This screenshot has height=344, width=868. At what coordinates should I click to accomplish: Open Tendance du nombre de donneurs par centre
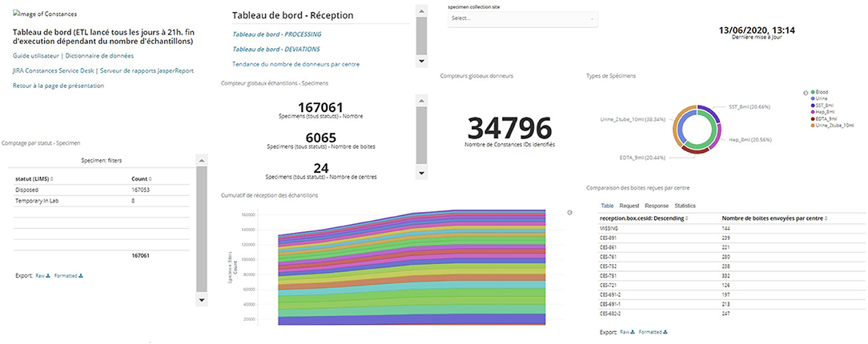tap(295, 64)
